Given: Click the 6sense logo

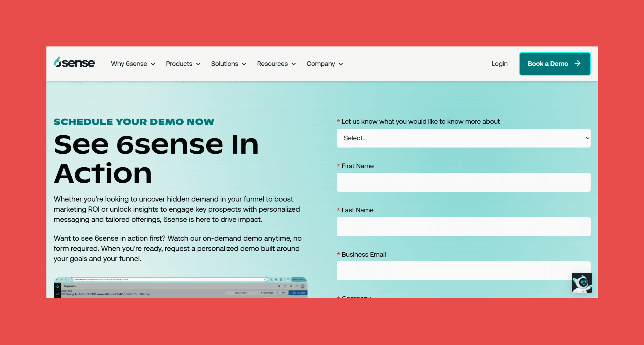Looking at the screenshot, I should coord(74,62).
